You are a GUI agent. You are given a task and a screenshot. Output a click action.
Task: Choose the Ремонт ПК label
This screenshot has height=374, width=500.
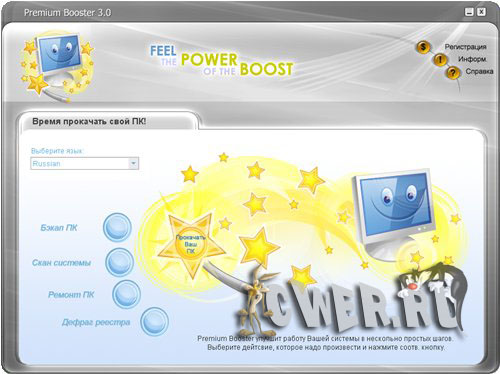pos(71,295)
